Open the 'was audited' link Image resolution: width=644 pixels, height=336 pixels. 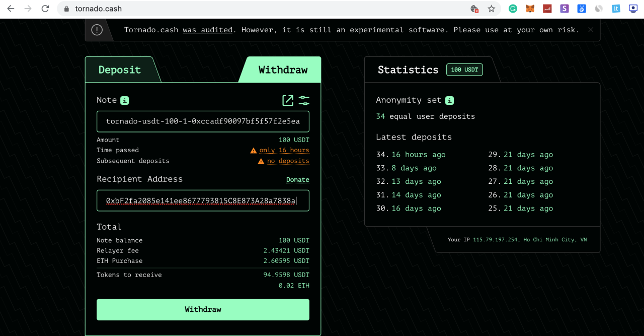tap(207, 30)
